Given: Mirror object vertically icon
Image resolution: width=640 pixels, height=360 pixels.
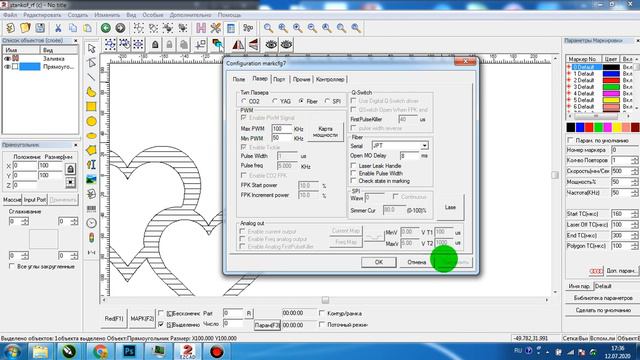Looking at the screenshot, I should coord(253,44).
